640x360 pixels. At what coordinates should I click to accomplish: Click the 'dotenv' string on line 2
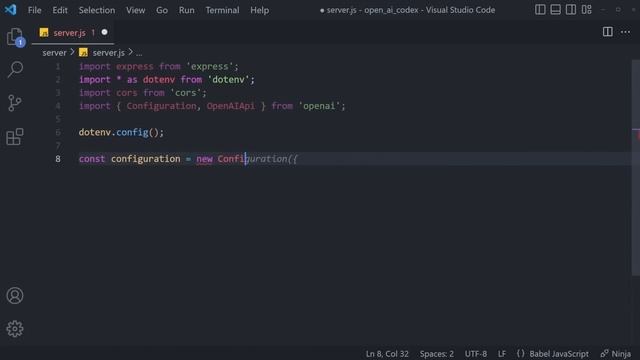(229, 80)
